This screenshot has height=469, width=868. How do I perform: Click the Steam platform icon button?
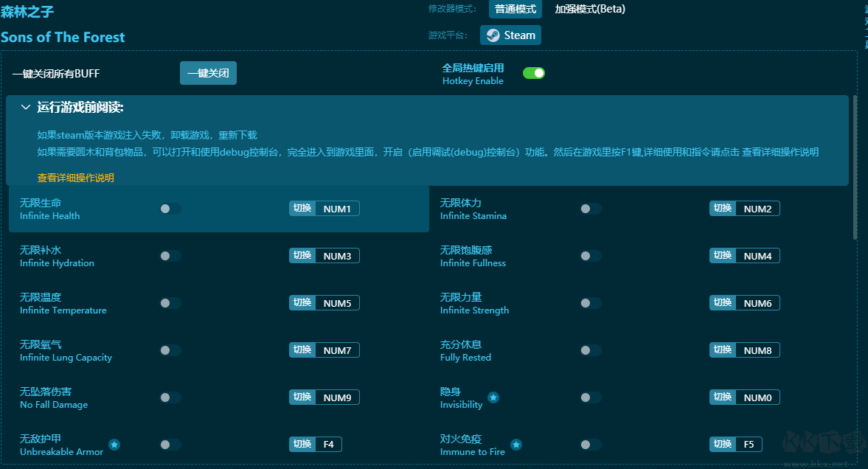click(510, 35)
